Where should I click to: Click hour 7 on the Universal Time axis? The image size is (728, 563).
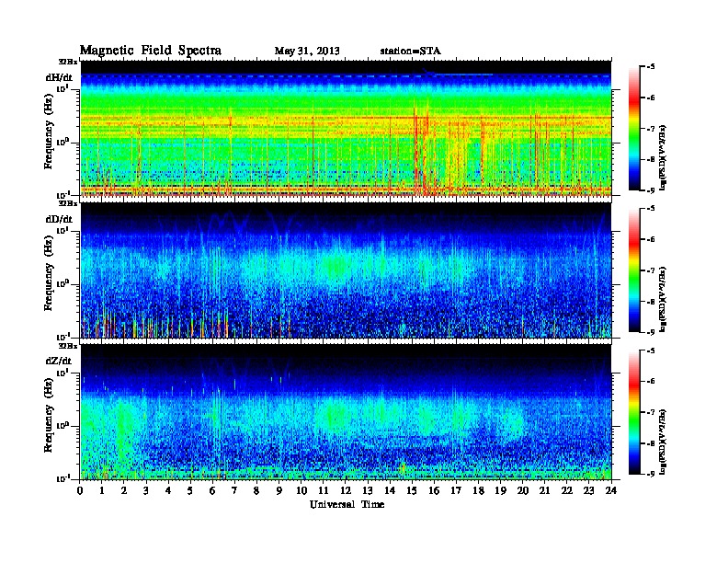[x=235, y=490]
